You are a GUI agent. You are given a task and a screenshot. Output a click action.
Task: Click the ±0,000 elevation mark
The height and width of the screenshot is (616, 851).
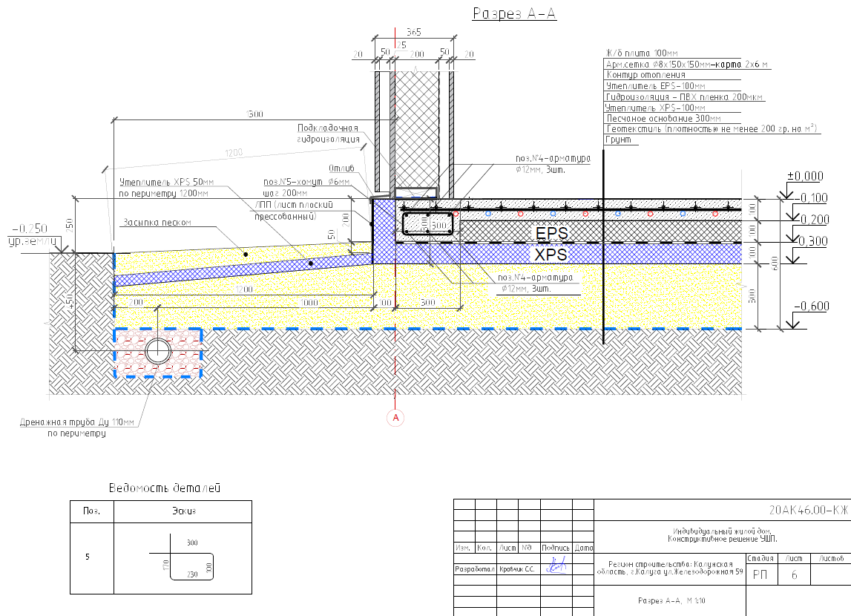pos(805,177)
